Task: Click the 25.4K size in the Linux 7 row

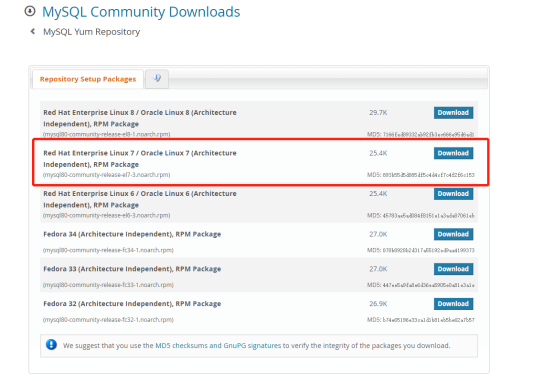Action: [x=378, y=153]
